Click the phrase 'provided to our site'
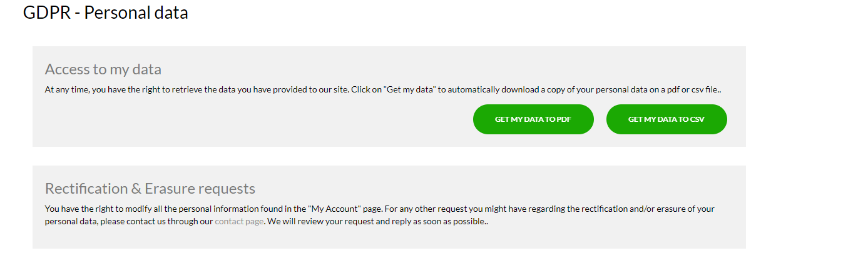The width and height of the screenshot is (868, 263). [x=308, y=90]
